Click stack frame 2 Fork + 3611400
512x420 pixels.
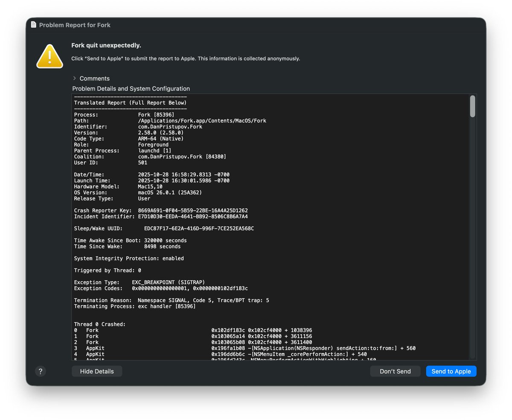(193, 342)
